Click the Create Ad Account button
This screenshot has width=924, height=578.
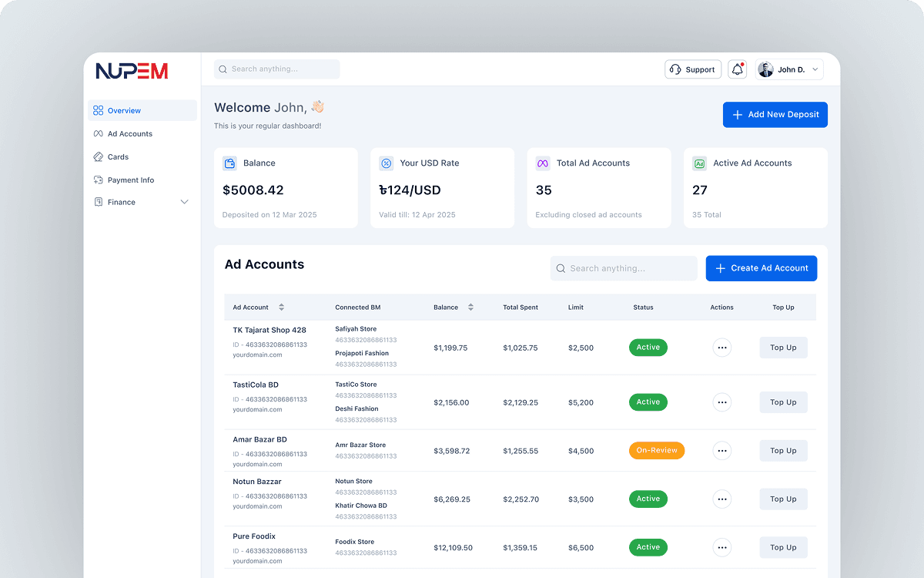pos(761,268)
